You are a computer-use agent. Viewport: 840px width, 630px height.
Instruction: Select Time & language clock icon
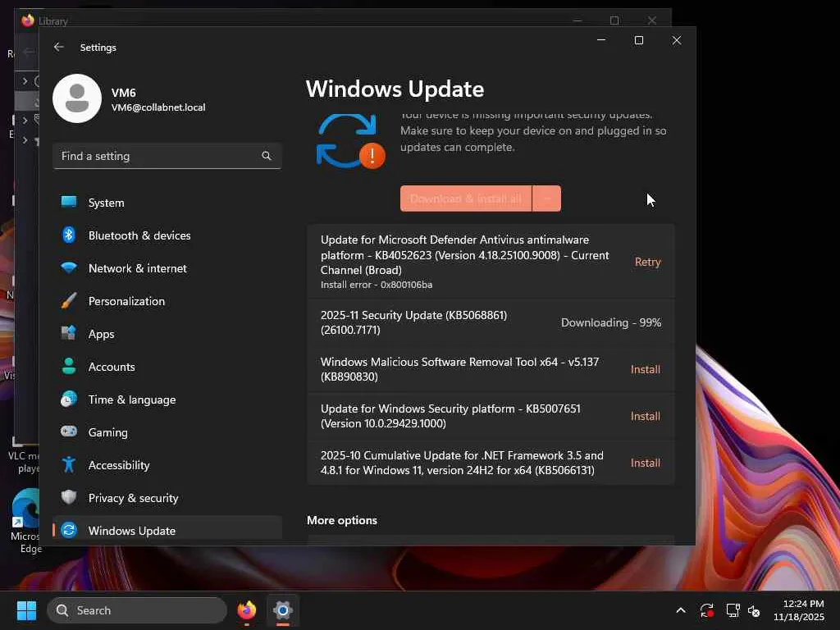point(69,399)
